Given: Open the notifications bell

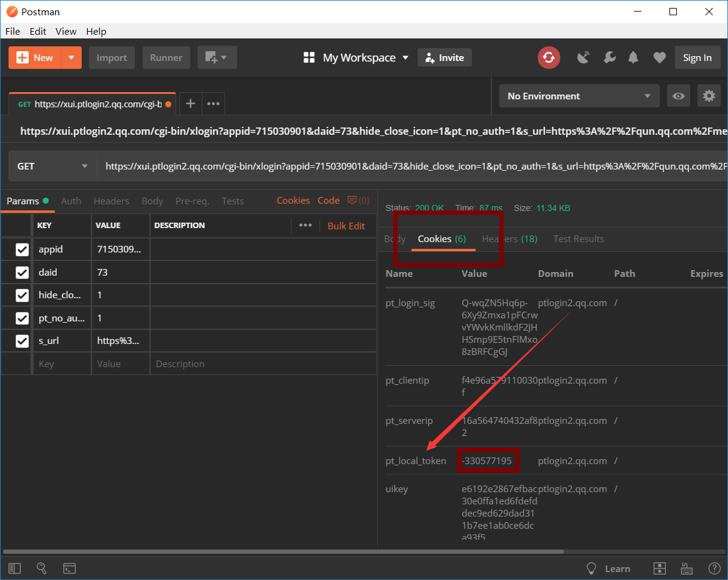Looking at the screenshot, I should point(633,57).
